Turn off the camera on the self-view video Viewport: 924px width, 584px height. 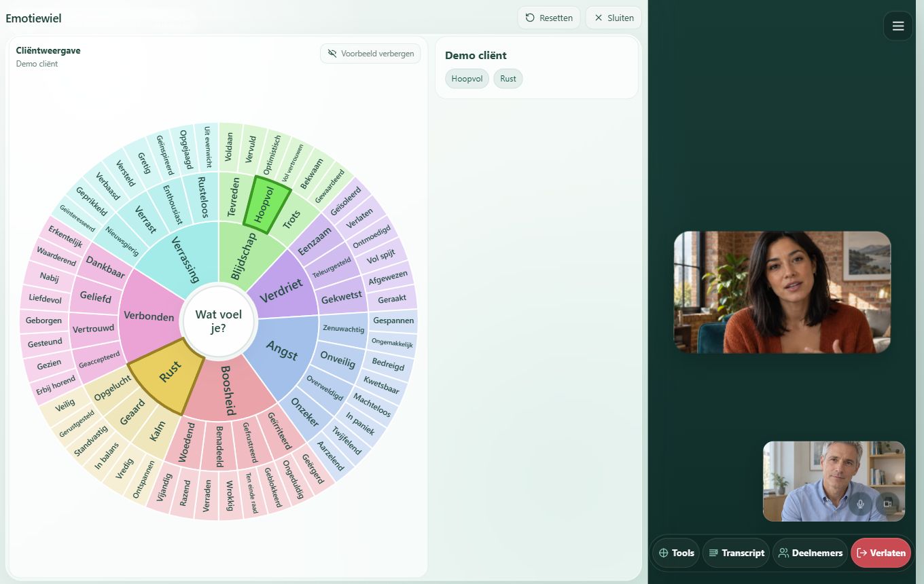(x=887, y=504)
